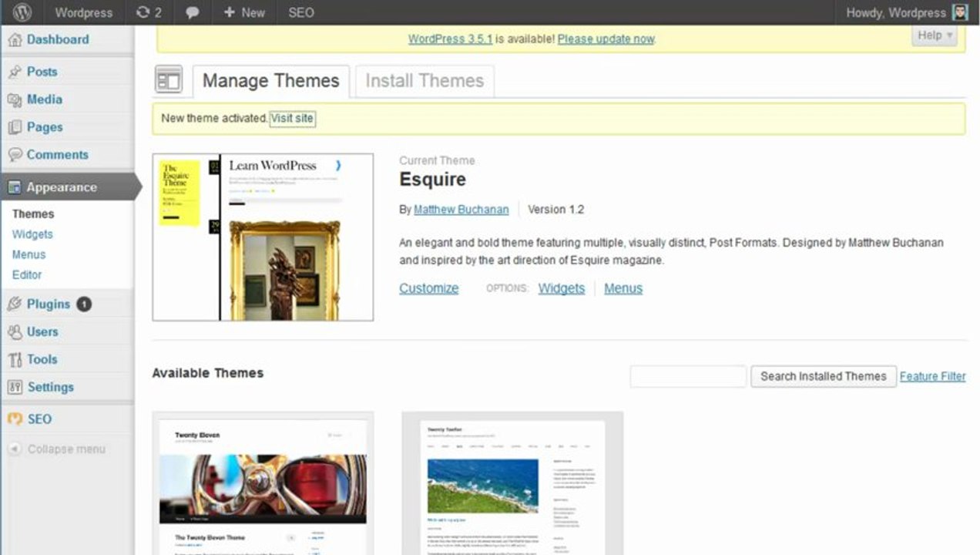Viewport: 980px width, 555px height.
Task: Open the Users menu label
Action: coord(42,331)
